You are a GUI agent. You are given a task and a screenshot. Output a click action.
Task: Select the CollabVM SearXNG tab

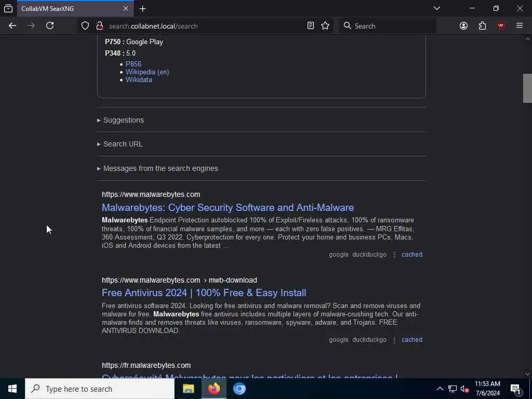pyautogui.click(x=75, y=8)
